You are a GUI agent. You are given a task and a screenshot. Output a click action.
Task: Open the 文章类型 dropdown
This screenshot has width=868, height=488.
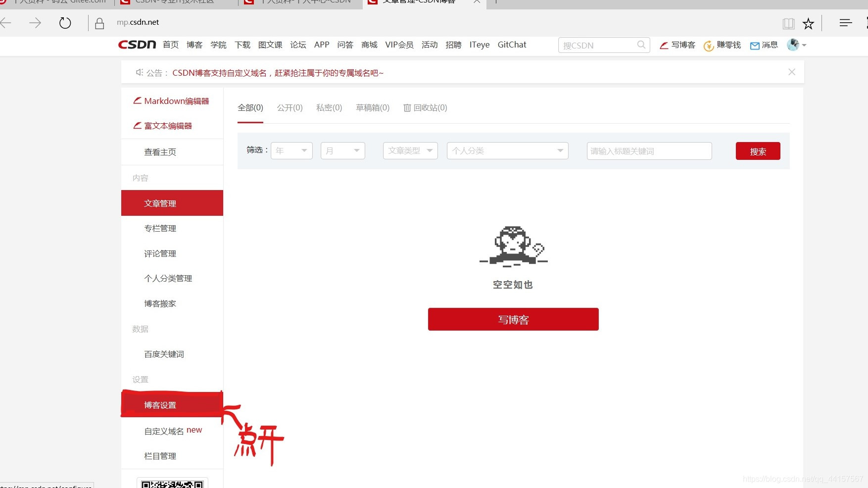click(x=410, y=150)
